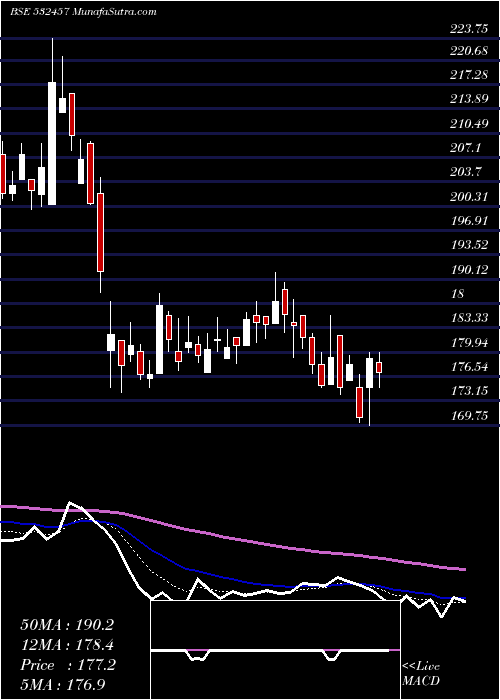500x700 pixels.
Task: Click the 207.1 price axis label
Action: (465, 148)
